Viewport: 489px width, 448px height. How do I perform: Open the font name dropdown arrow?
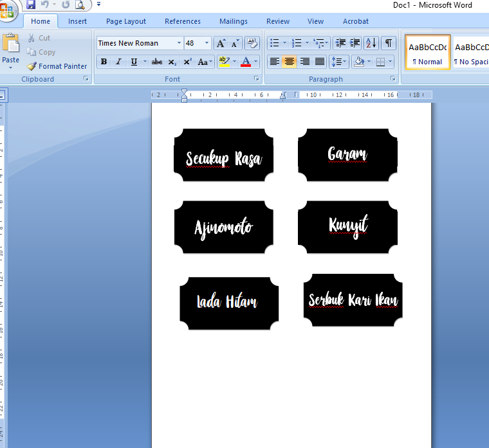point(179,43)
